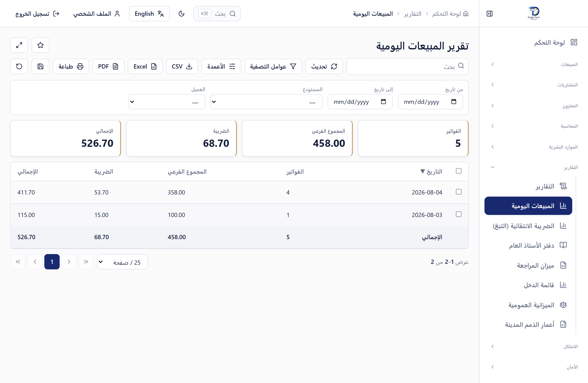Open التقارير reports list in sidebar

(x=528, y=186)
